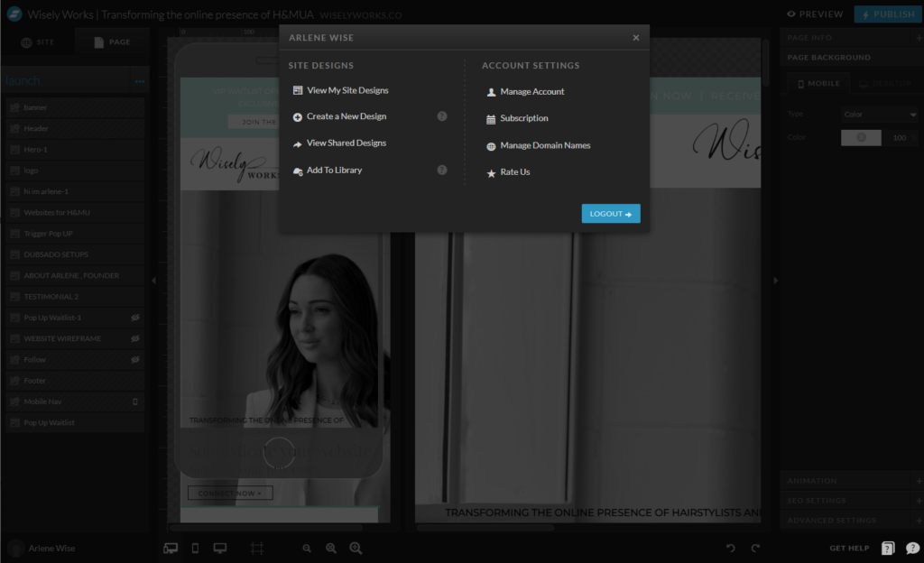Click the Add To Library cloud icon
This screenshot has height=563, width=924.
pyautogui.click(x=298, y=171)
